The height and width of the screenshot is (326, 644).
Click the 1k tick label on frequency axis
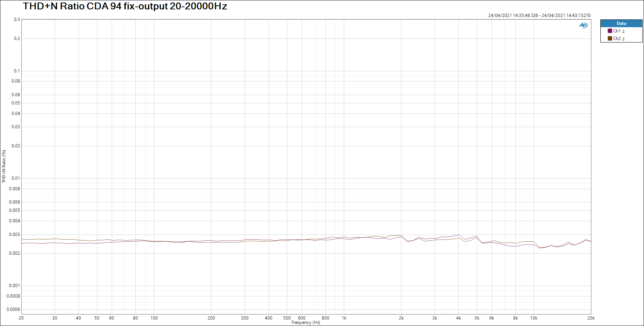tap(344, 318)
